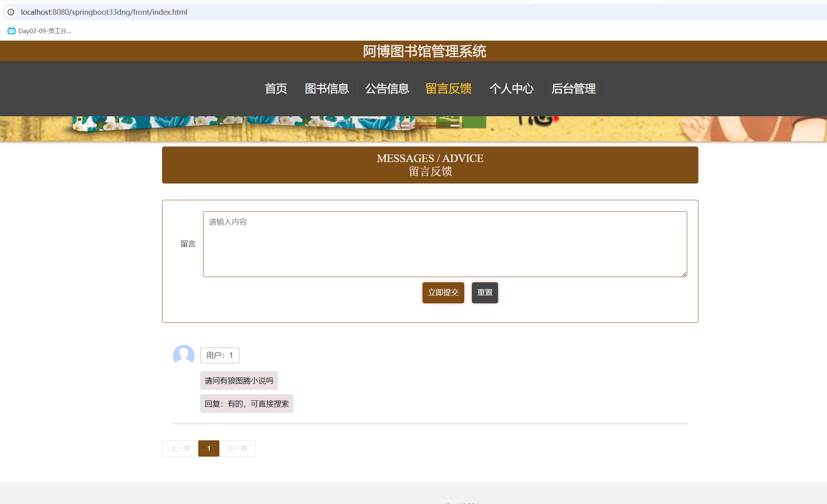The width and height of the screenshot is (827, 504).
Task: Click the 下一页 next page button
Action: tap(237, 448)
